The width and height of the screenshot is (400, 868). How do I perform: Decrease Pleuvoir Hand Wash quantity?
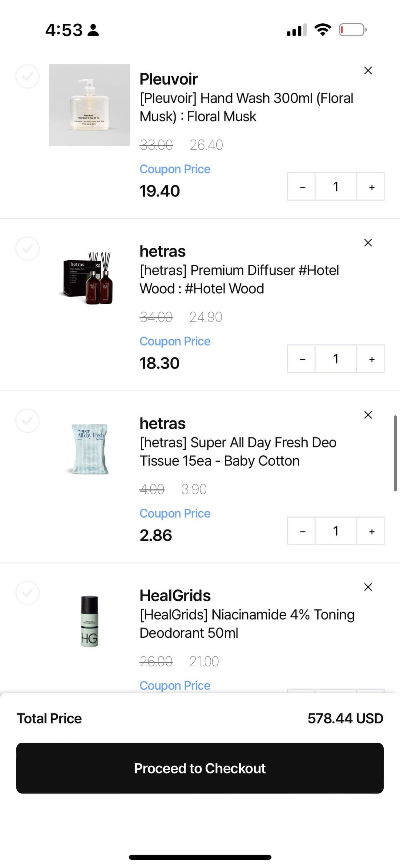pos(302,187)
